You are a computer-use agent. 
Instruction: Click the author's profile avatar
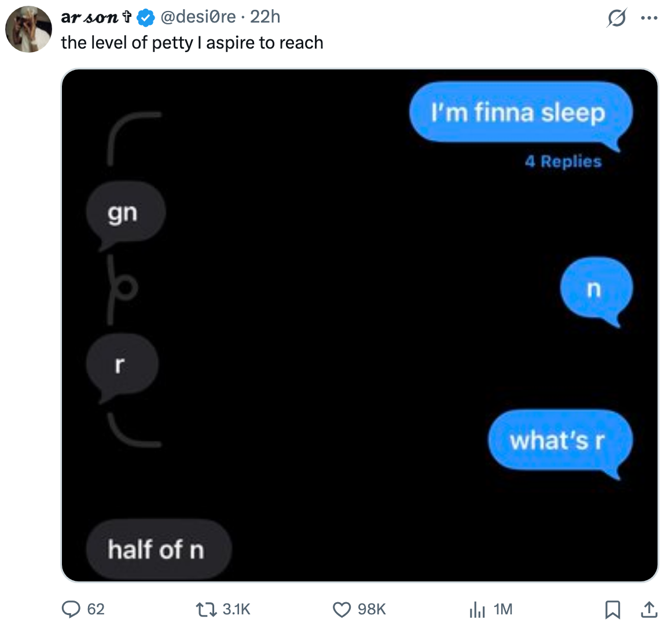(28, 30)
